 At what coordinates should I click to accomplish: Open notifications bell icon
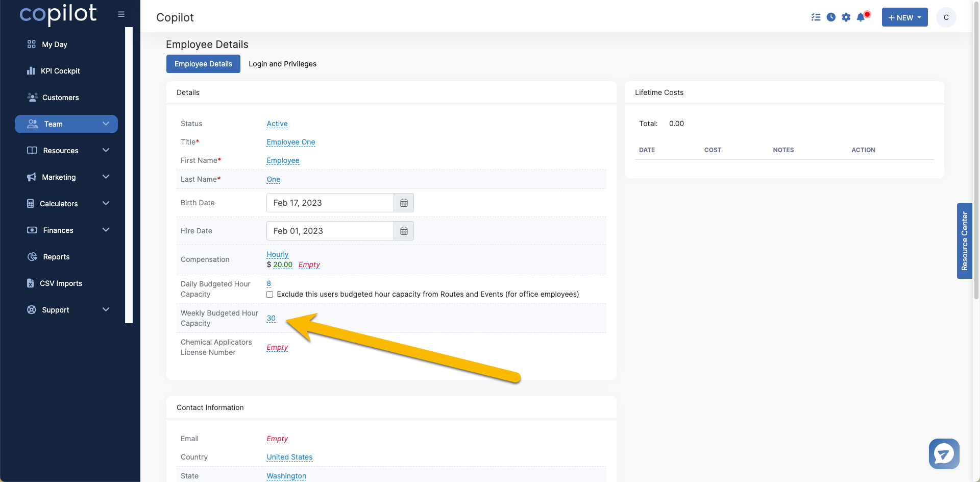pyautogui.click(x=862, y=17)
